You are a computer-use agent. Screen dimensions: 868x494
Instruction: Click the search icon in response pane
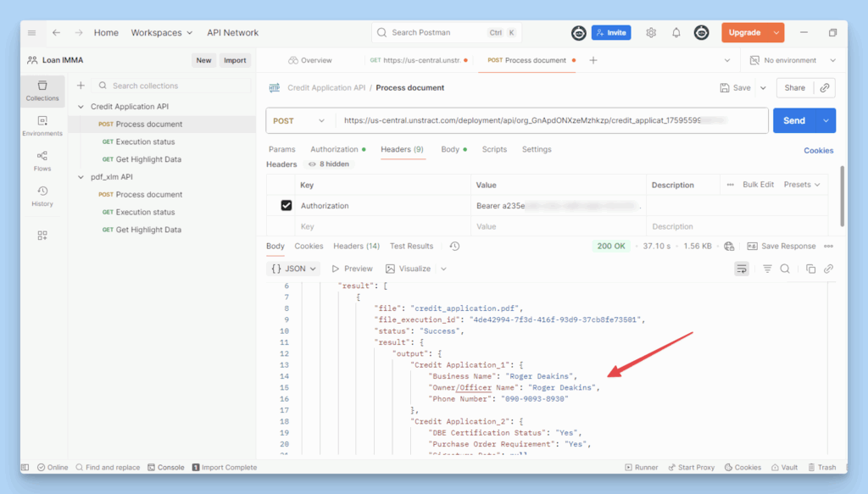pyautogui.click(x=785, y=269)
